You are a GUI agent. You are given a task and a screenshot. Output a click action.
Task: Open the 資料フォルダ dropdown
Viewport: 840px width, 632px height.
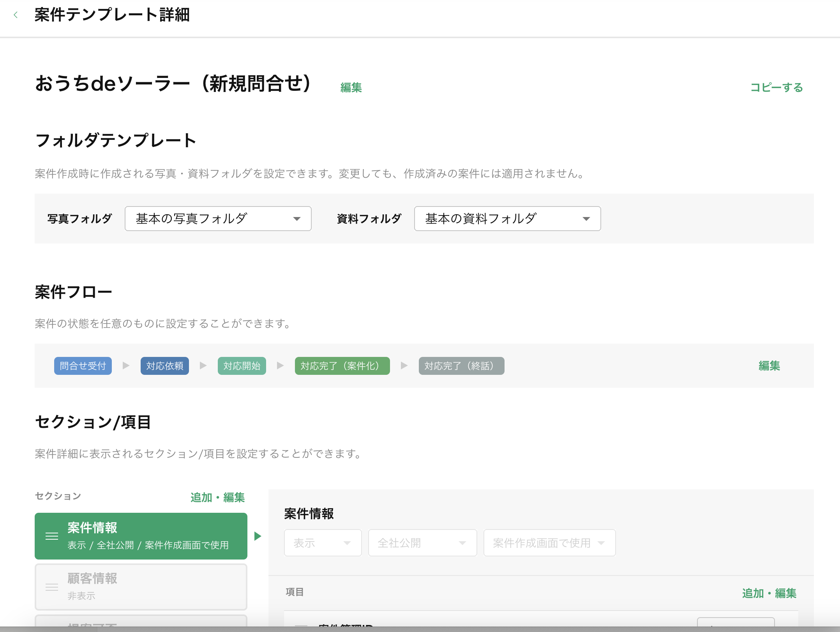coord(507,219)
